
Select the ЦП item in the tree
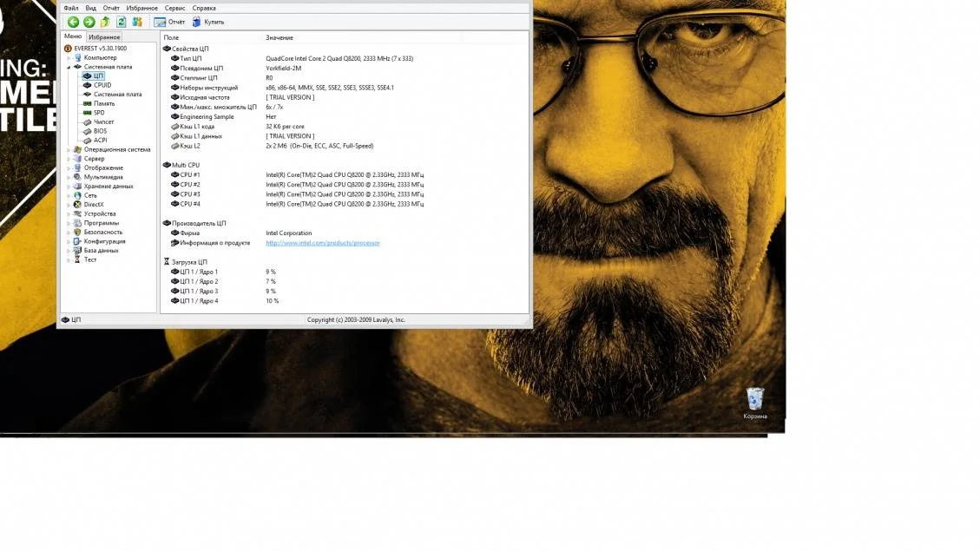click(x=98, y=75)
